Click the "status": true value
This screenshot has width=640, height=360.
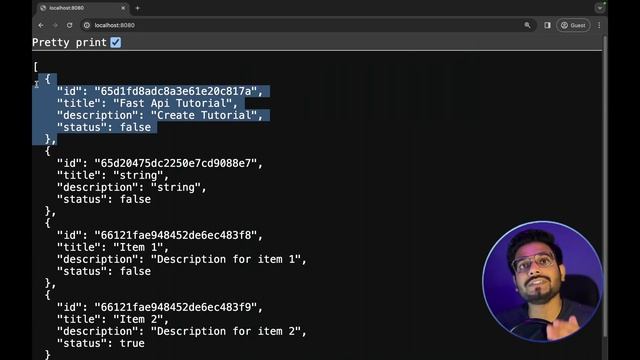click(x=132, y=343)
